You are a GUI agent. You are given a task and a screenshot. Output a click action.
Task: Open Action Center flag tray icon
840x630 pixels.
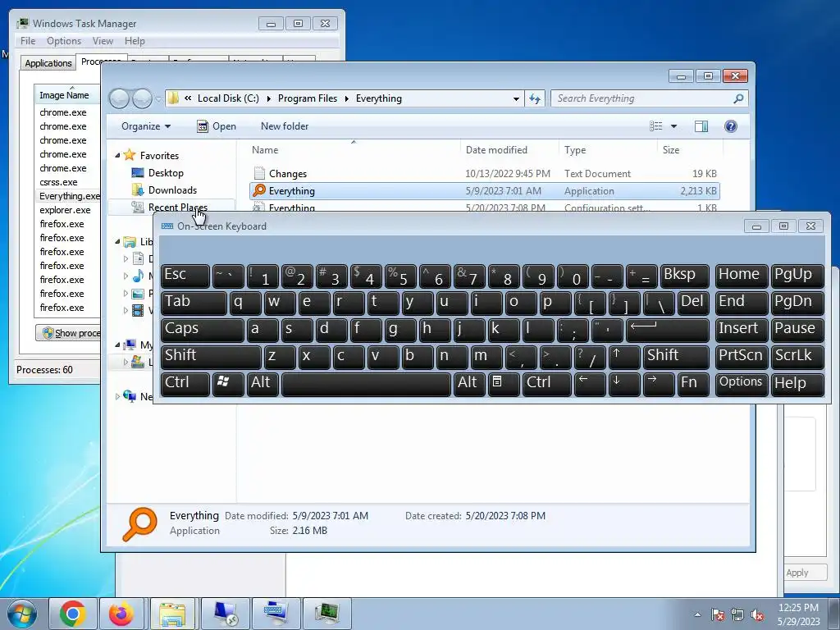(718, 614)
